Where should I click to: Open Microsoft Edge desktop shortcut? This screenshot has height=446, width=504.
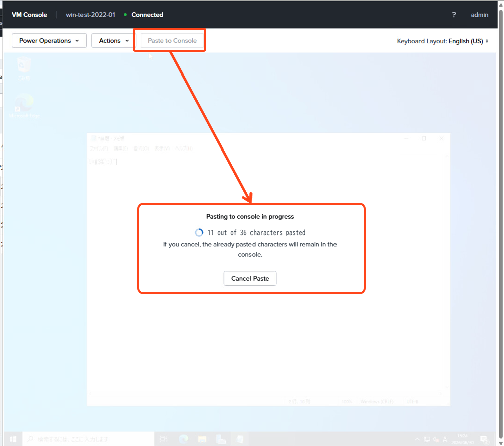[24, 106]
